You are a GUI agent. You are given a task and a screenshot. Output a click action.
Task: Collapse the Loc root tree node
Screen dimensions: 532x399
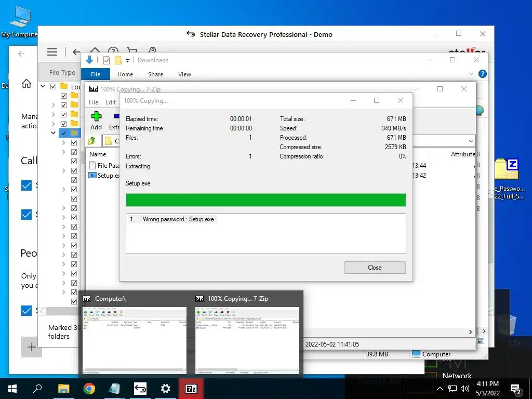[x=43, y=86]
